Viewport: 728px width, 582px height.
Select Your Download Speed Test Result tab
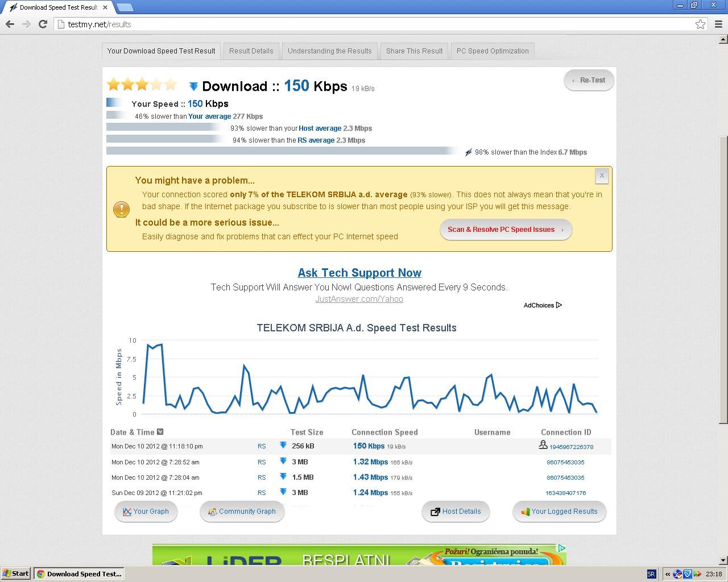click(x=161, y=51)
